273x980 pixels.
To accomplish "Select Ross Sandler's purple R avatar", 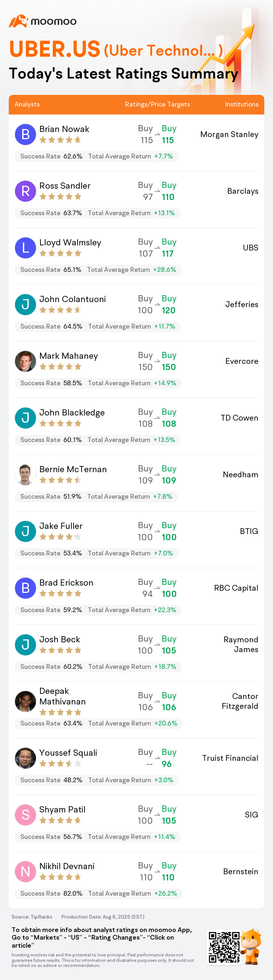I will coord(25,191).
